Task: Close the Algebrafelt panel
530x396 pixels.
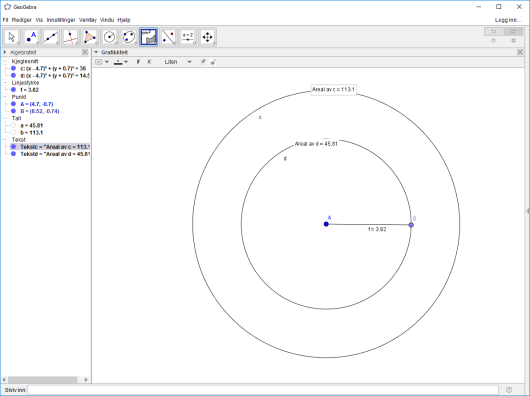Action: pyautogui.click(x=85, y=52)
